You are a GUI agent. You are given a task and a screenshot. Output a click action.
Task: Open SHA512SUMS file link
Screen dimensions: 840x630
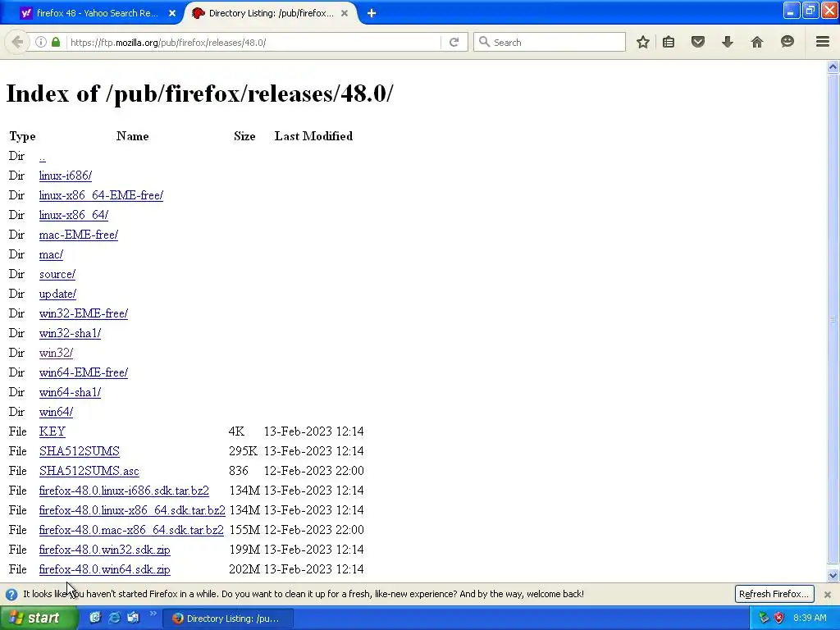(80, 451)
